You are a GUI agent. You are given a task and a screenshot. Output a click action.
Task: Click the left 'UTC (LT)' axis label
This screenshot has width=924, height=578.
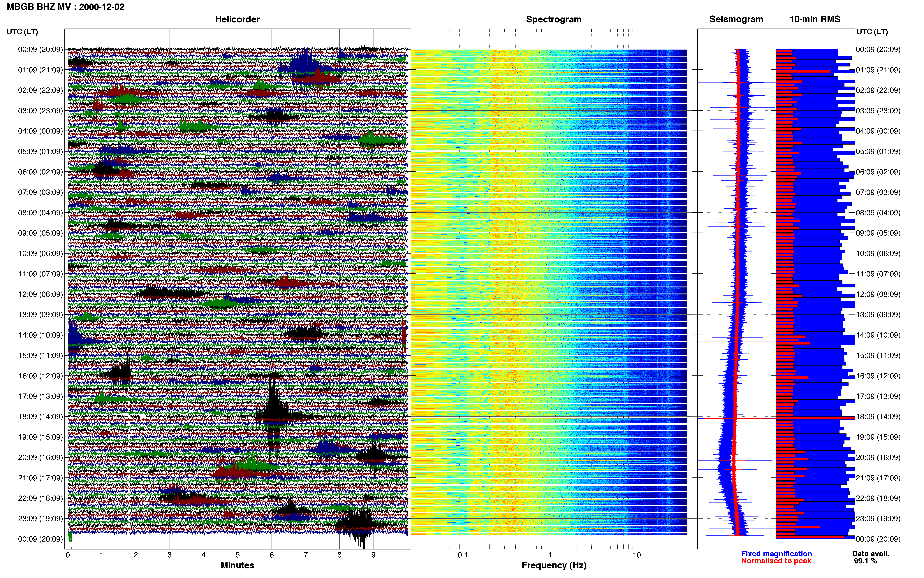[x=22, y=32]
